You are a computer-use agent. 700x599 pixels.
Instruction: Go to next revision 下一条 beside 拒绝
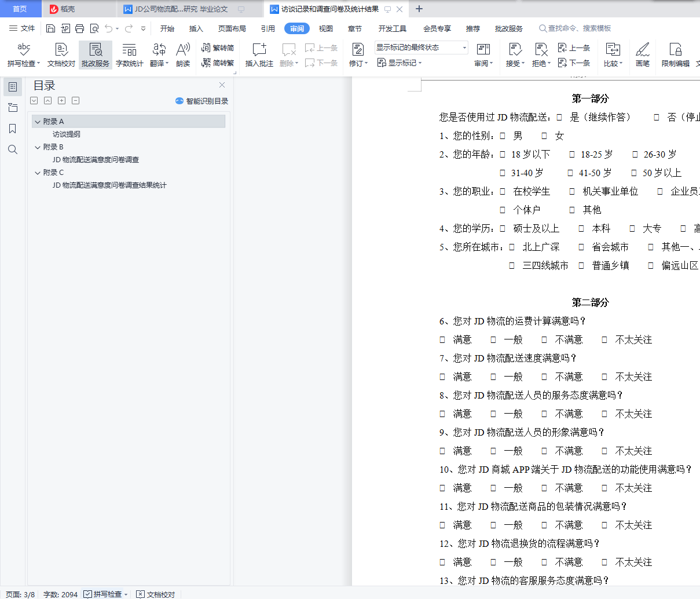(574, 63)
